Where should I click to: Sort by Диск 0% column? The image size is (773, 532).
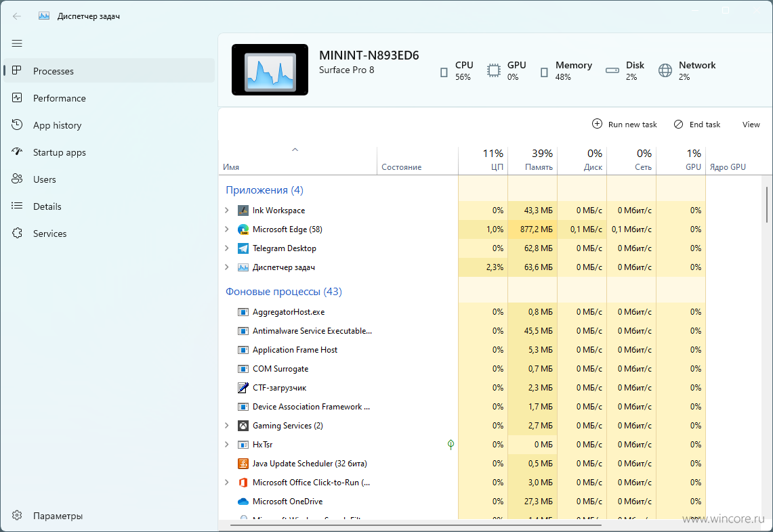click(x=582, y=160)
